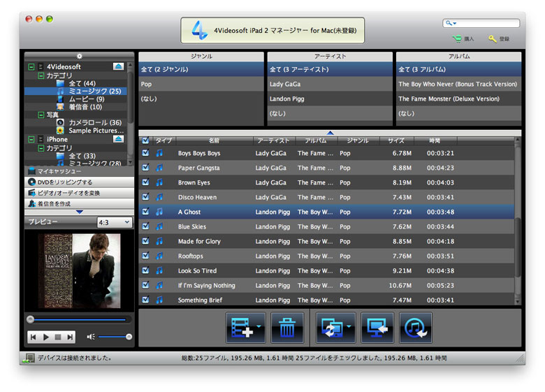Select Pop in the genre list
This screenshot has width=545, height=392.
tap(201, 84)
